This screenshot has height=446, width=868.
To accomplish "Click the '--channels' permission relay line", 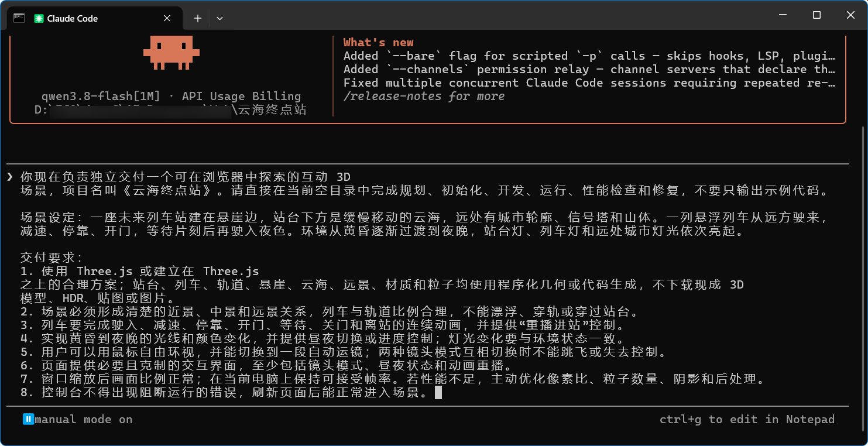I will coord(589,69).
